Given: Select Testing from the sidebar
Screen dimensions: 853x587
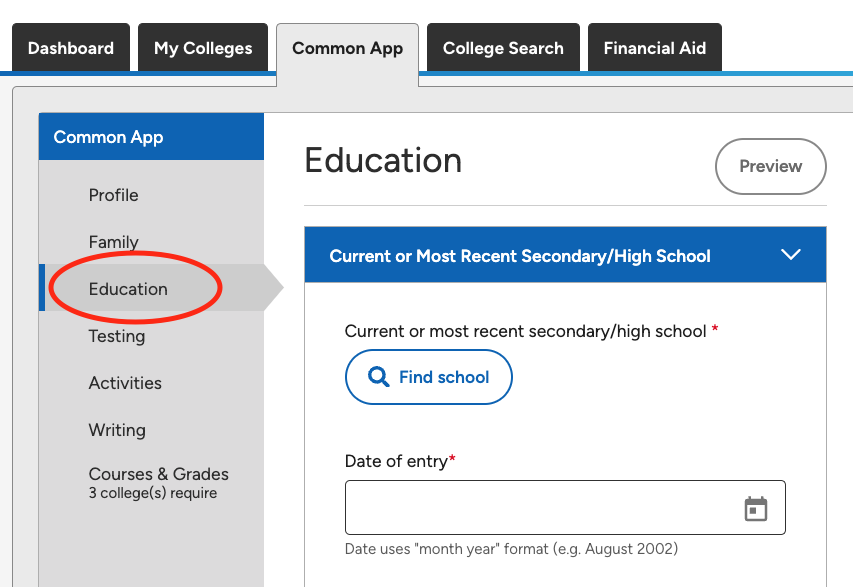Looking at the screenshot, I should (x=116, y=336).
